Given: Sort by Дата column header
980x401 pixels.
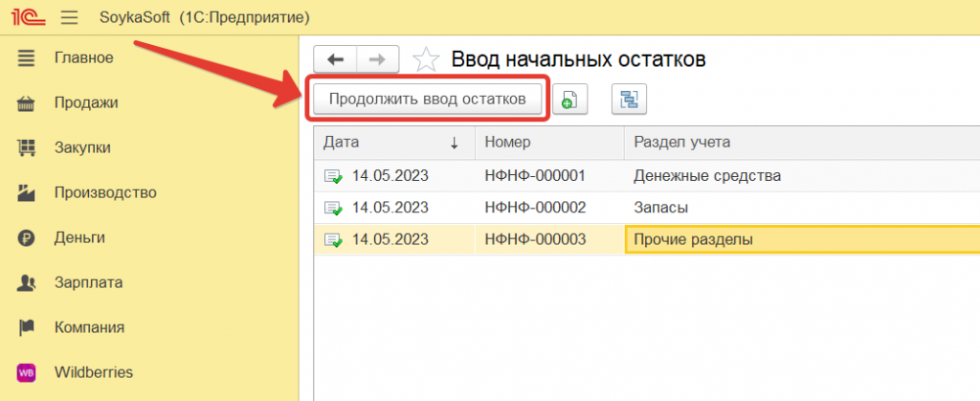Looking at the screenshot, I should 392,142.
